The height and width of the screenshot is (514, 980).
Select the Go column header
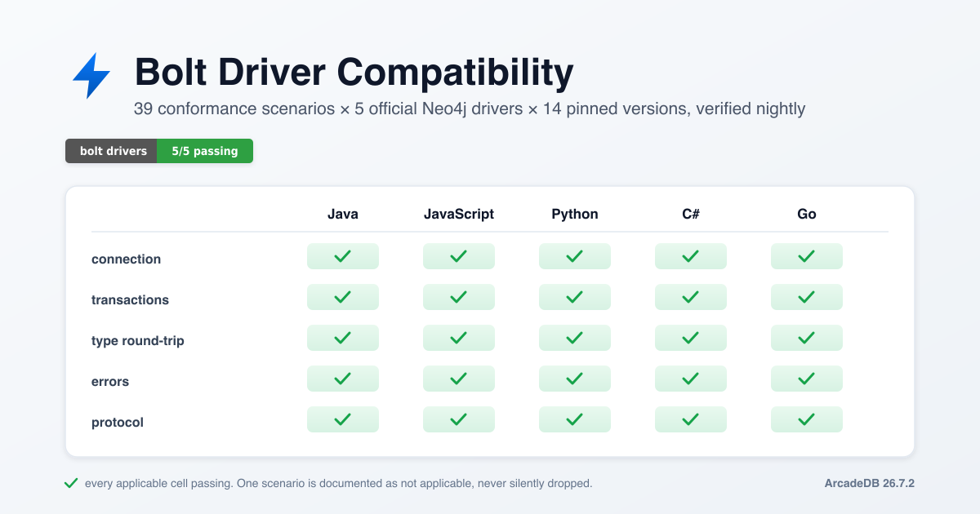pos(807,214)
